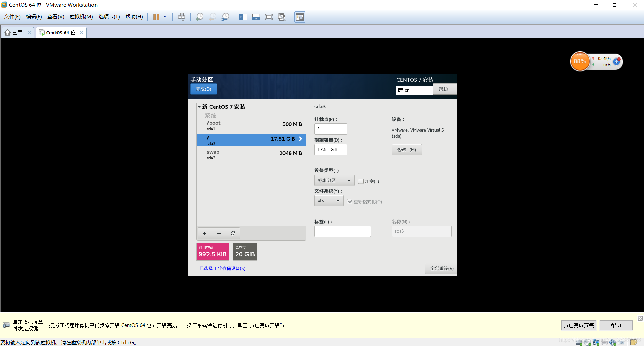Reload storage configuration from disk
The height and width of the screenshot is (346, 644).
(x=233, y=233)
